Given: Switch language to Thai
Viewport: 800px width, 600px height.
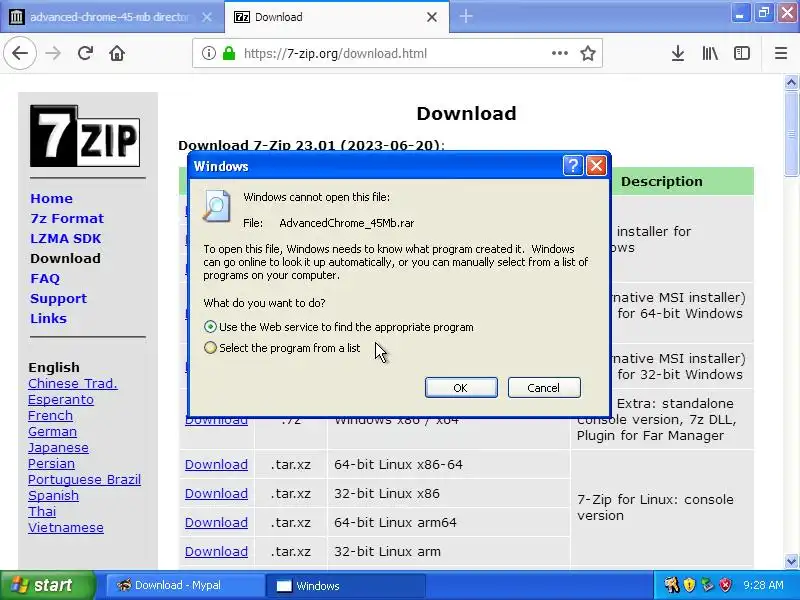Looking at the screenshot, I should click(42, 511).
